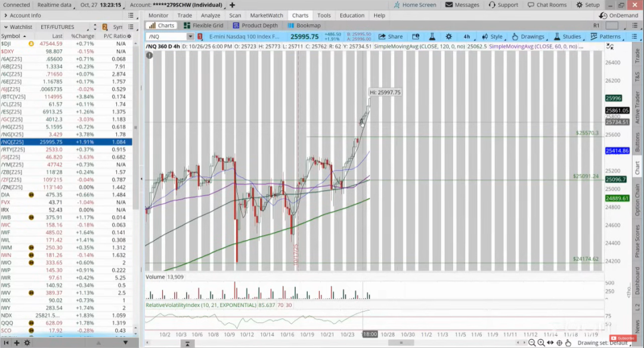
Task: Switch to the Bookmap tab
Action: (x=304, y=26)
